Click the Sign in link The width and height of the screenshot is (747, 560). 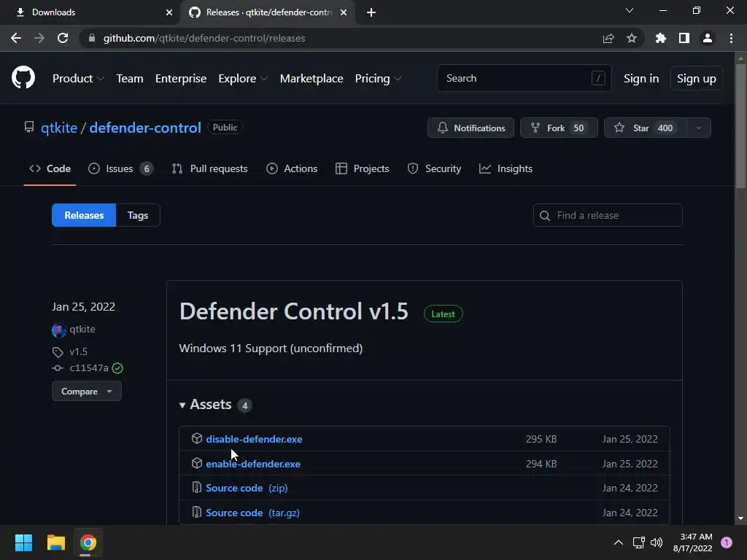pos(641,79)
